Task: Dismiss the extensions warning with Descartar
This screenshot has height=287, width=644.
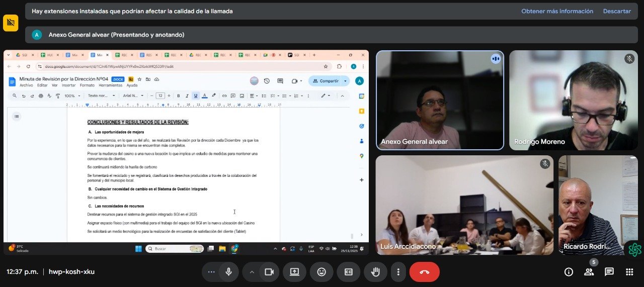Action: [617, 11]
